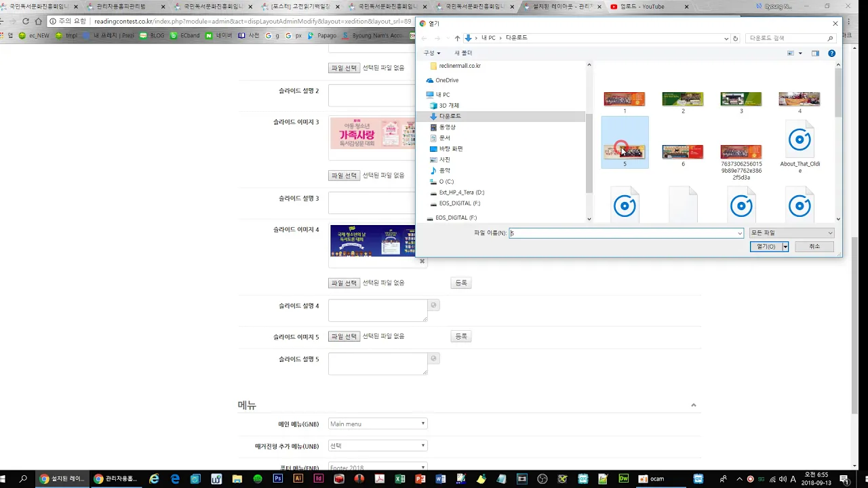Click the 다운로드 검색 search box

(x=791, y=39)
